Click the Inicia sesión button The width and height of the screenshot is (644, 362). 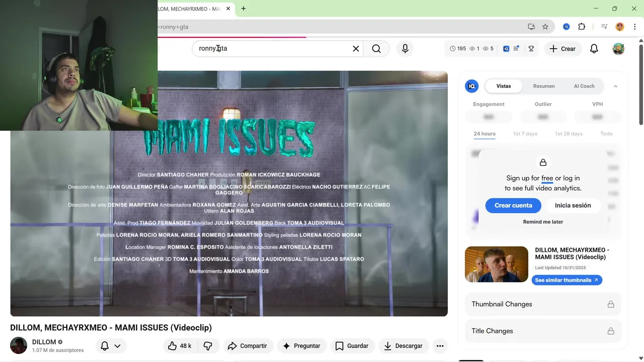[573, 205]
